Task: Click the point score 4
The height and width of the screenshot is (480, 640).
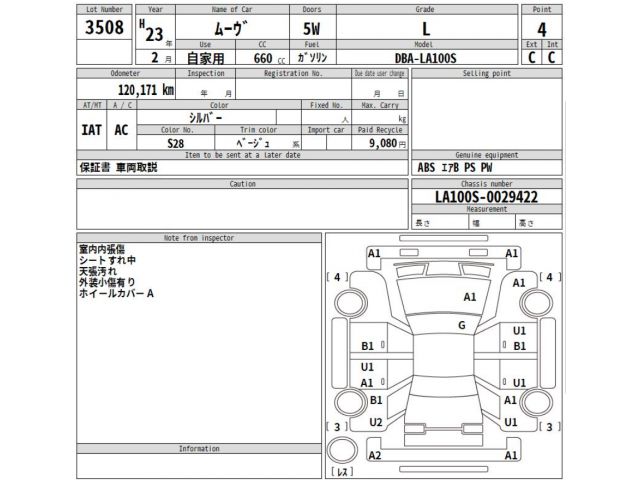Action: 541,30
